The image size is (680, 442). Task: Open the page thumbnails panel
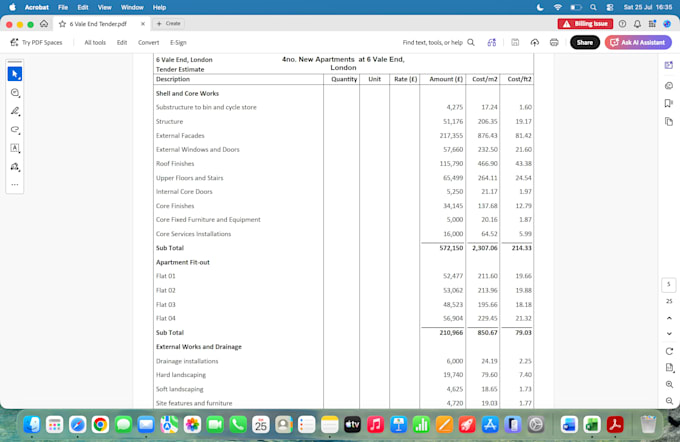click(669, 121)
